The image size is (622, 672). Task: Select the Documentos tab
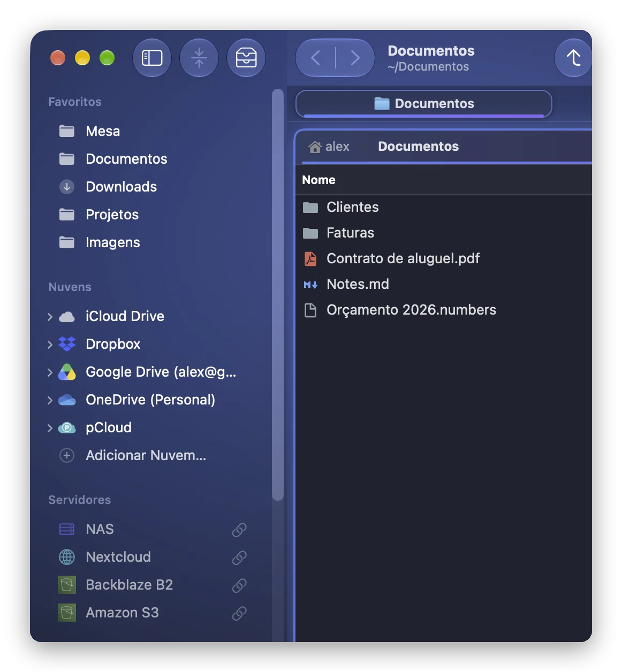(x=424, y=104)
